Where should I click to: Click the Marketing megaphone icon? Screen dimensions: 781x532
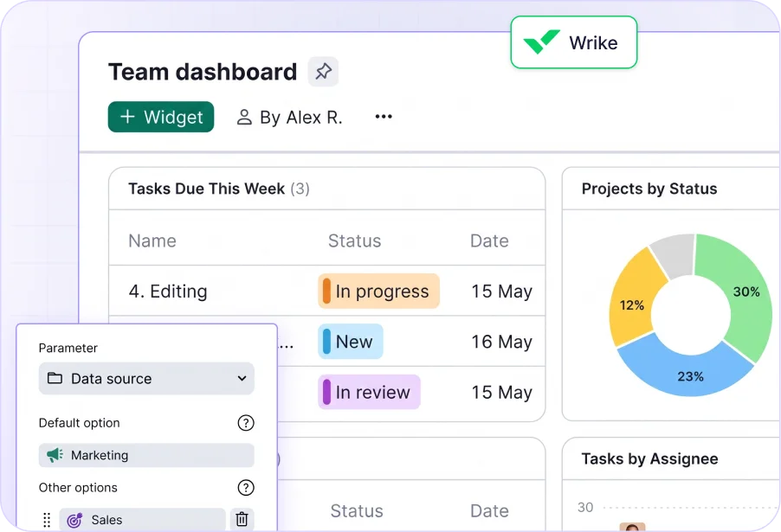point(55,455)
